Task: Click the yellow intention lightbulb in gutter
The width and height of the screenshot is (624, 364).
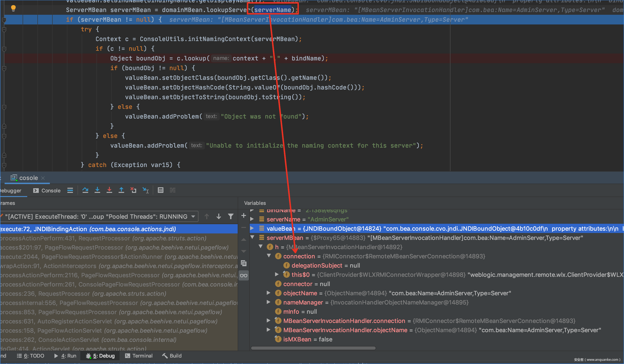Action: tap(13, 8)
